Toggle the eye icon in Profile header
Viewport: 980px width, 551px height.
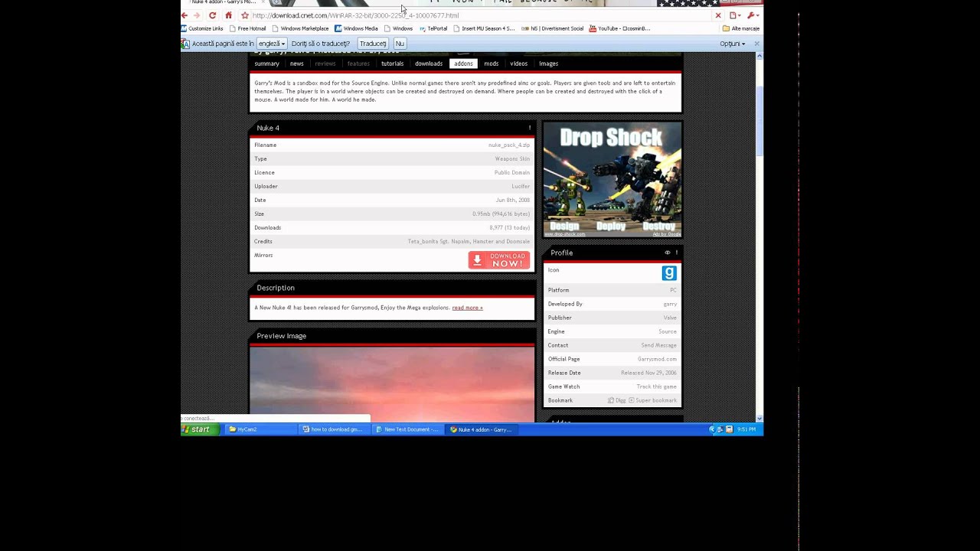tap(668, 253)
